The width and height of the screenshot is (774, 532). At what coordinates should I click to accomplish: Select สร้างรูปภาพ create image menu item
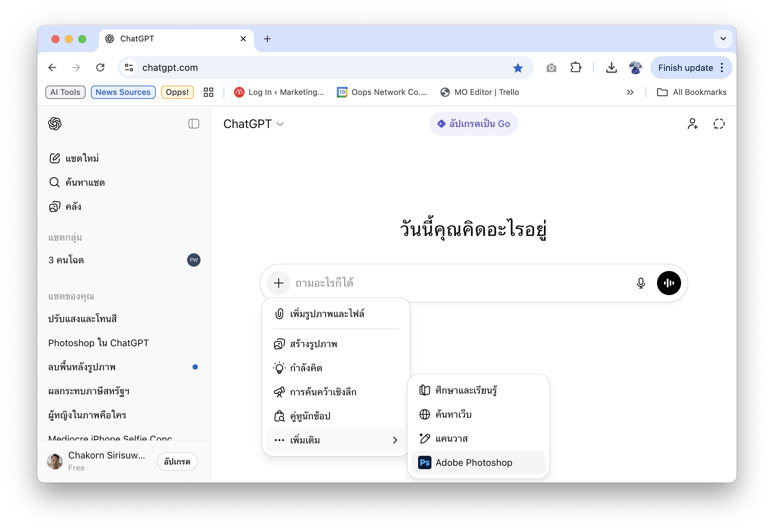313,344
